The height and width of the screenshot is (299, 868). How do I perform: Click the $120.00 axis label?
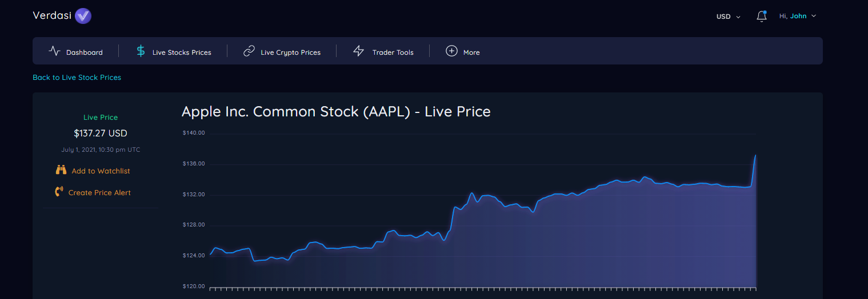(x=194, y=286)
